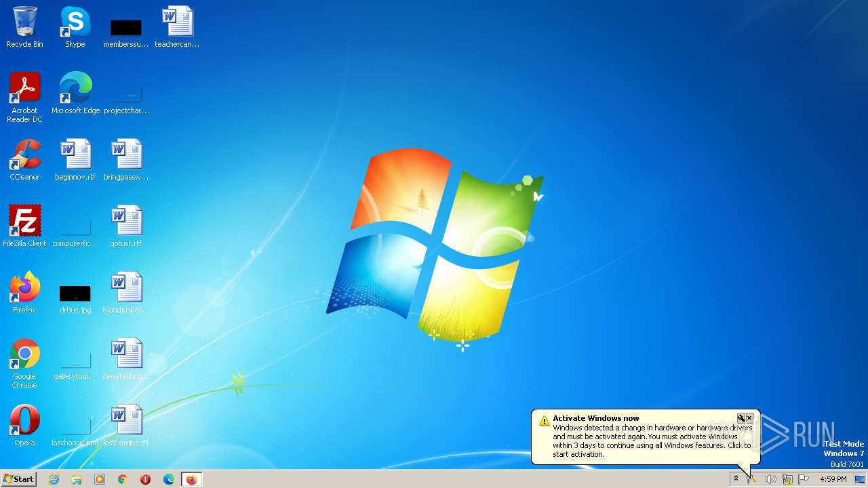
Task: Open the Recycle Bin desktop icon
Action: 24,27
